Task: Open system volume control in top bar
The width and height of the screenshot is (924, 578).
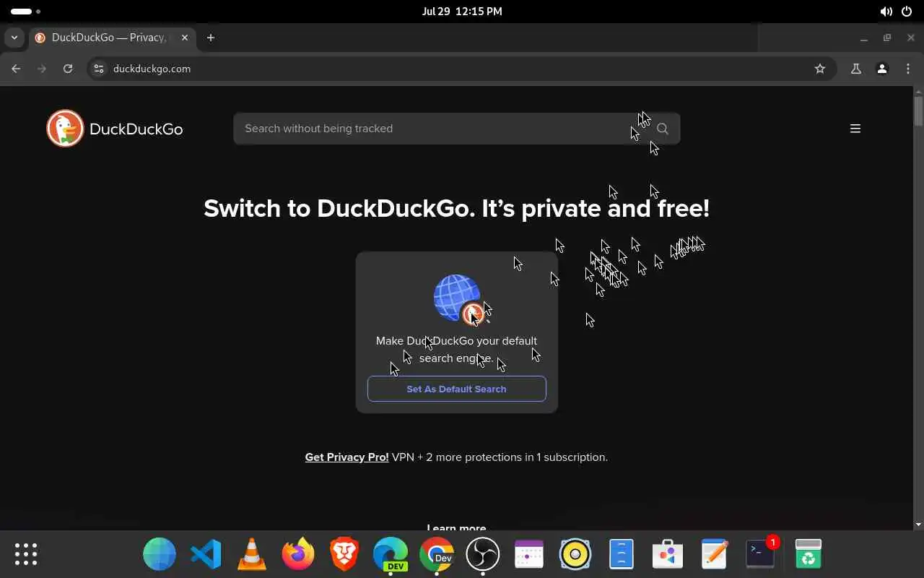Action: click(x=886, y=12)
